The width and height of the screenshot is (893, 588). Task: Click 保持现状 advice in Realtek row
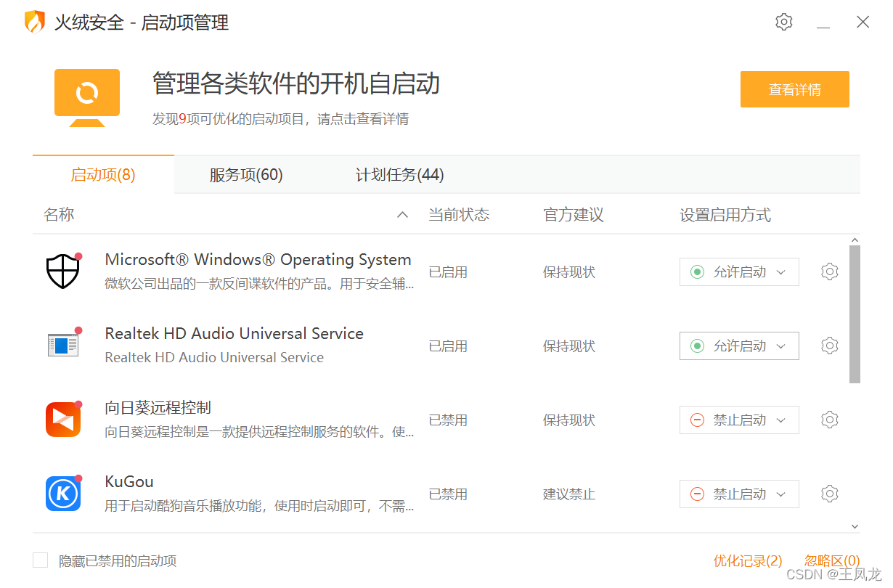tap(569, 346)
